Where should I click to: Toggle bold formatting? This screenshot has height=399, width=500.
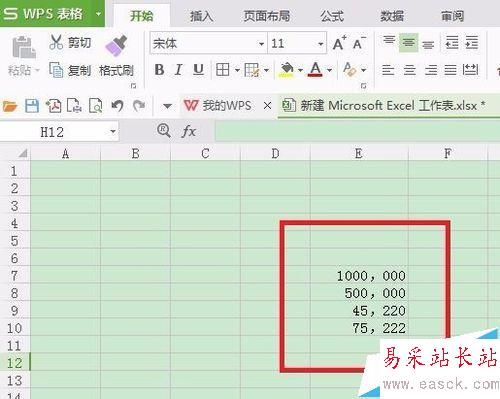[159, 70]
